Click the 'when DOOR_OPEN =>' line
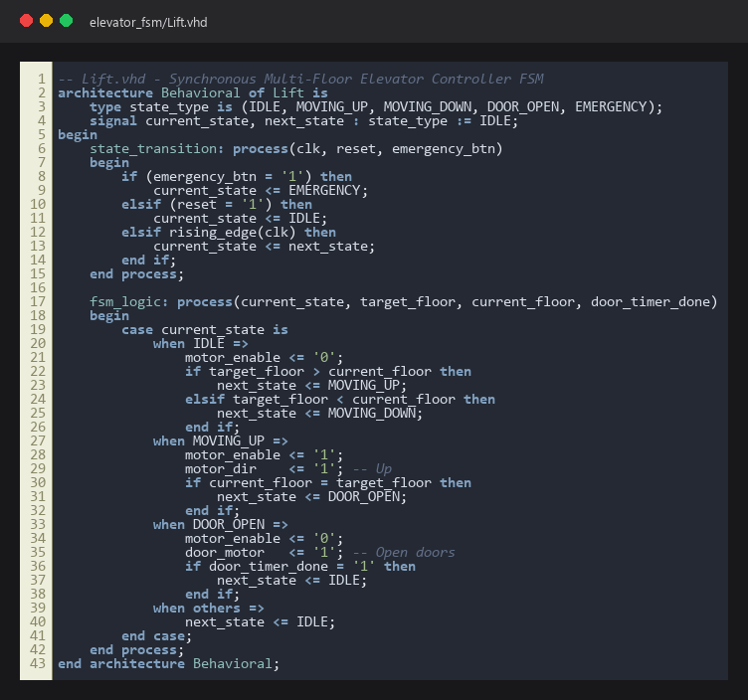748x700 pixels. pyautogui.click(x=221, y=525)
